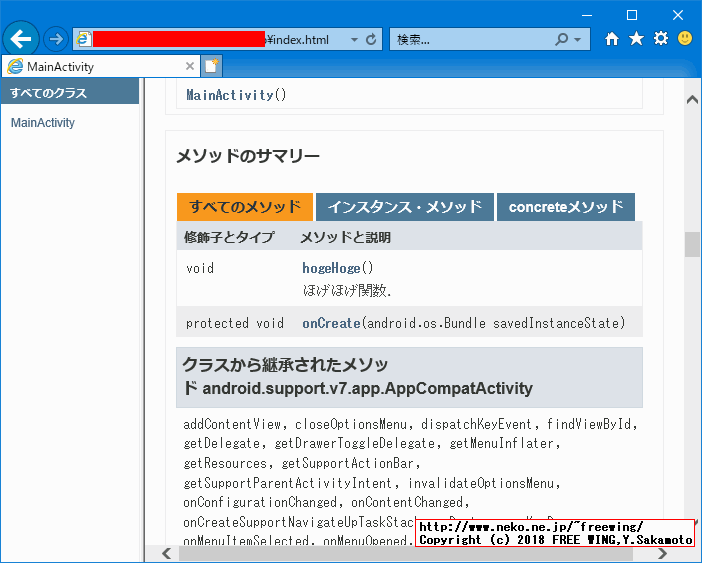Click the browser Forward arrow button
Viewport: 702px width, 563px height.
click(56, 39)
